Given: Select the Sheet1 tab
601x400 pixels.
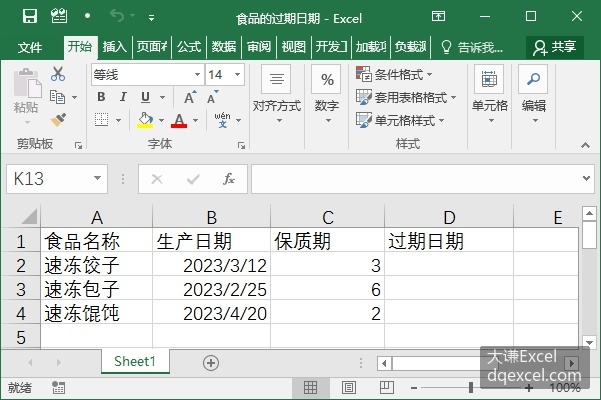Looking at the screenshot, I should pyautogui.click(x=135, y=361).
